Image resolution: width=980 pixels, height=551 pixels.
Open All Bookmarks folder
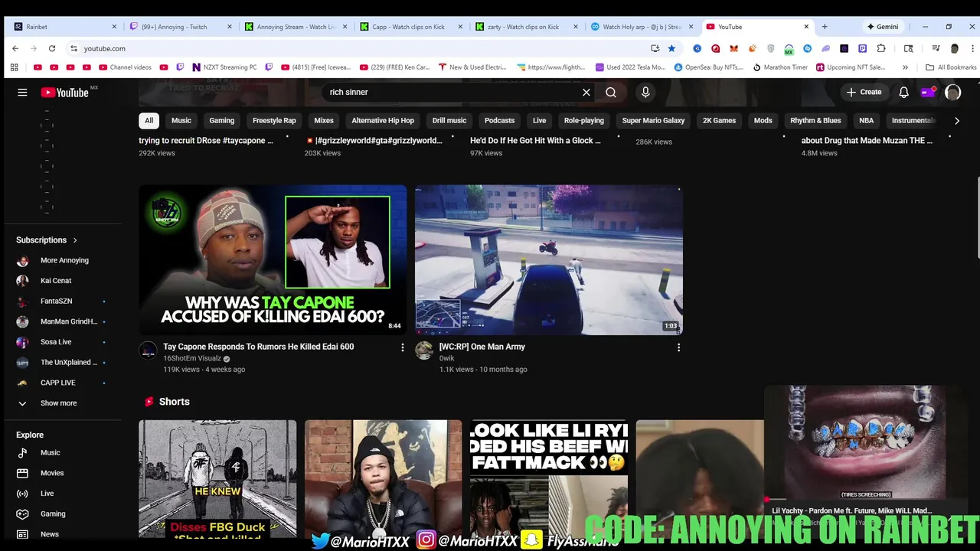coord(950,67)
